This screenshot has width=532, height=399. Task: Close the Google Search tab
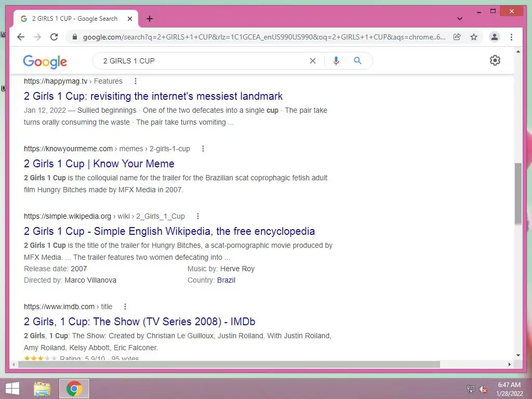[129, 19]
